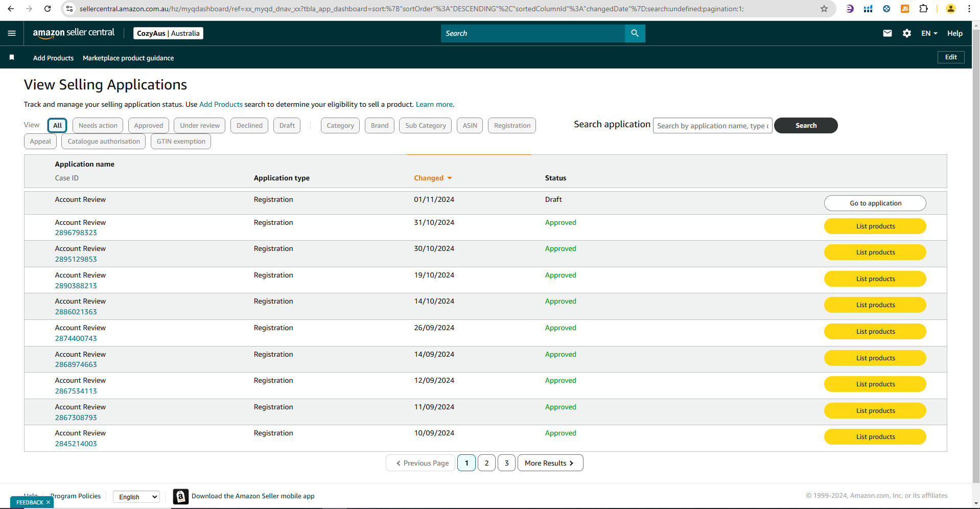Open case ID 2868974663 link
Image resolution: width=980 pixels, height=509 pixels.
[x=76, y=364]
